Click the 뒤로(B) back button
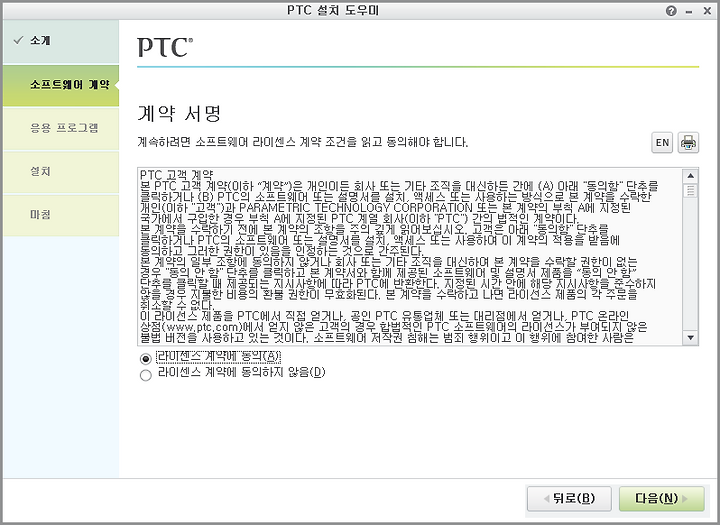720x525 pixels. coord(569,499)
